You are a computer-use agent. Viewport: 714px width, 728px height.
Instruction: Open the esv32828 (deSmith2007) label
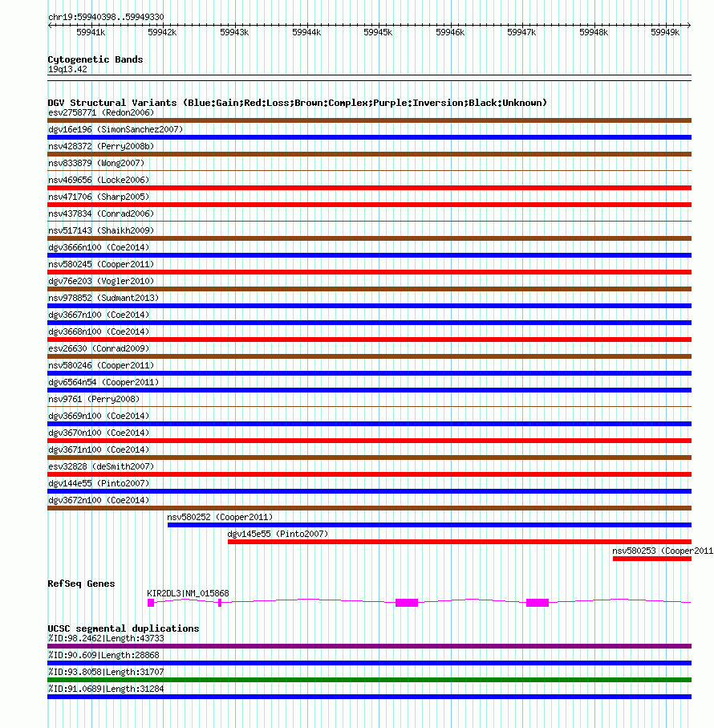pos(100,466)
